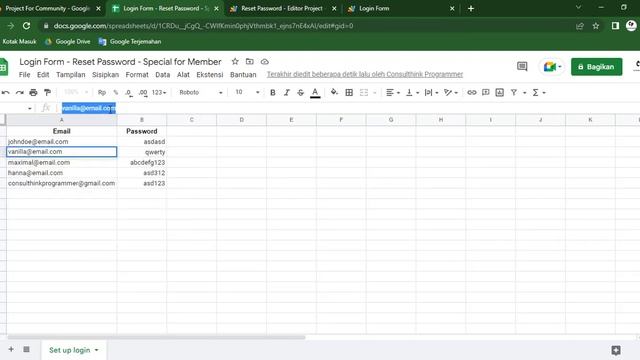The height and width of the screenshot is (360, 640).
Task: Open the Alat menu
Action: [x=183, y=75]
